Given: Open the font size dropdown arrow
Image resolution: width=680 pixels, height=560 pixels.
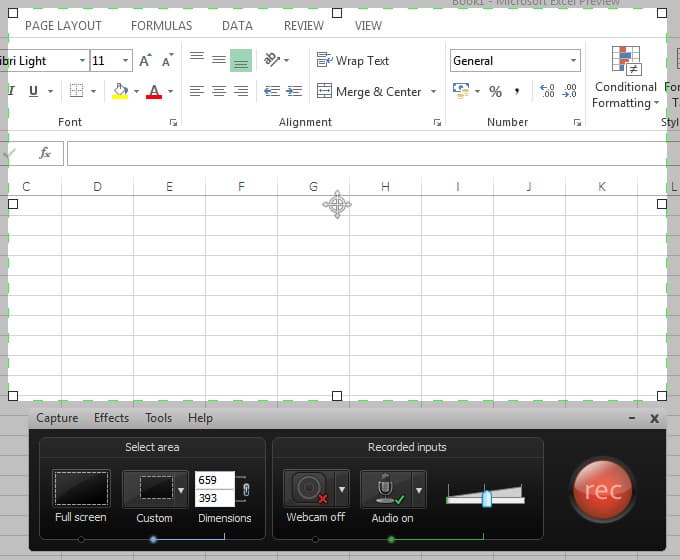Looking at the screenshot, I should click(x=125, y=60).
